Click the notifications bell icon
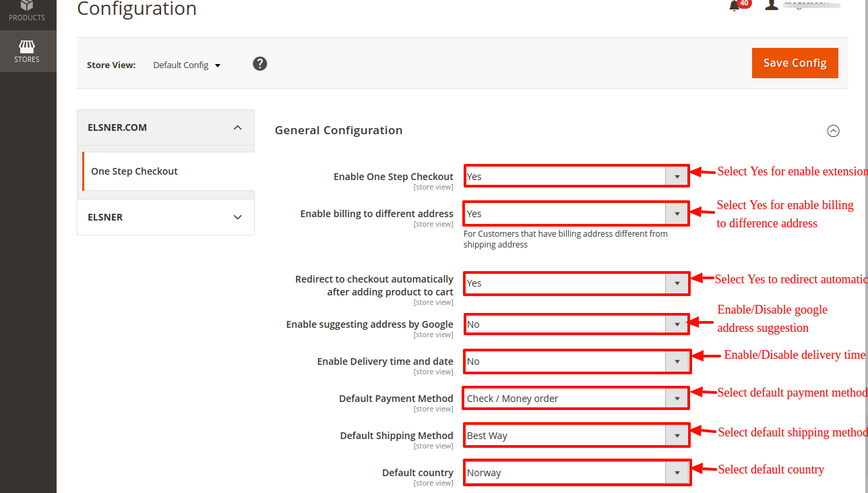This screenshot has width=868, height=493. (x=735, y=5)
